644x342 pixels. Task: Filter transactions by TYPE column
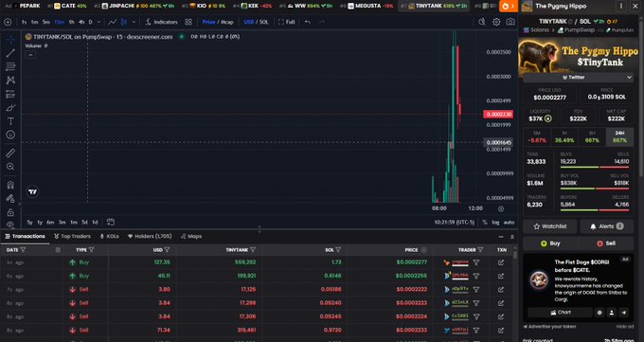point(91,250)
